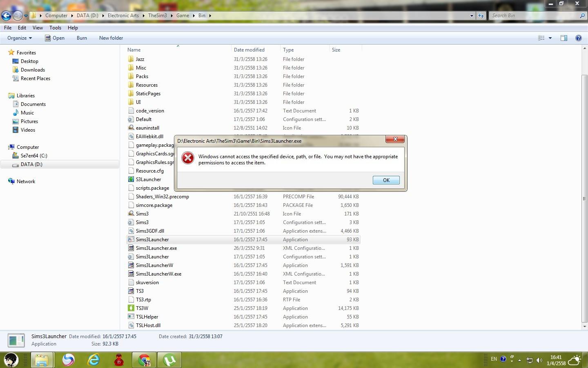The width and height of the screenshot is (588, 368).
Task: Click the change view icon
Action: [x=541, y=38]
